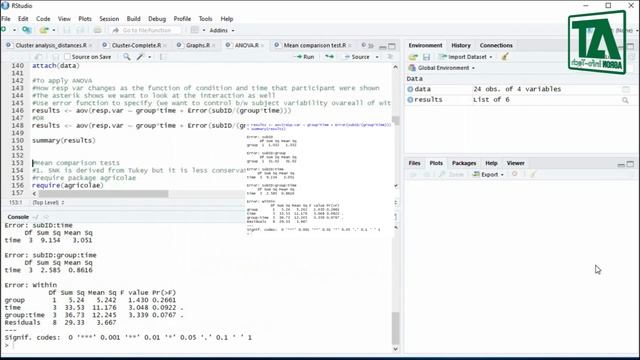Click the editor vertical scrollbar thumb
The width and height of the screenshot is (640, 360).
click(395, 120)
